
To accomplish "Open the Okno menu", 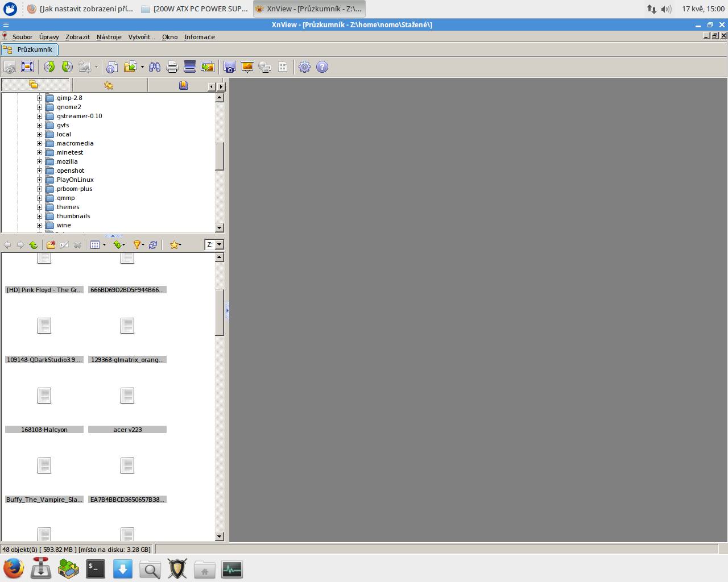I will 169,37.
